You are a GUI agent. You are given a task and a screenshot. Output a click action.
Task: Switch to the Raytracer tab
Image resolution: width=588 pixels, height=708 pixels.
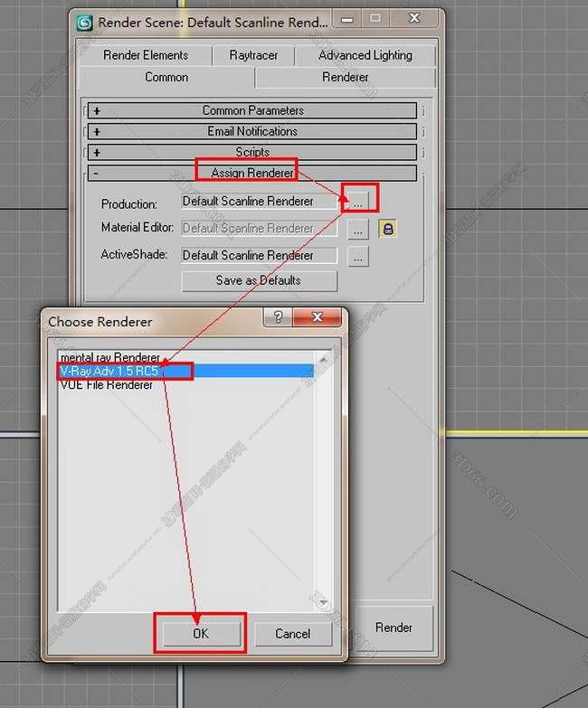pos(253,55)
